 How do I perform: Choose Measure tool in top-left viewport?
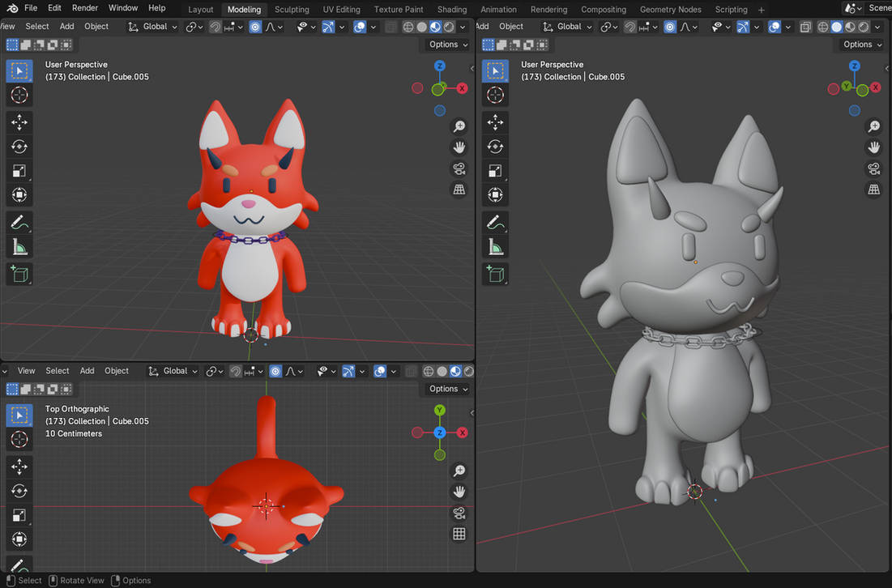tap(19, 247)
